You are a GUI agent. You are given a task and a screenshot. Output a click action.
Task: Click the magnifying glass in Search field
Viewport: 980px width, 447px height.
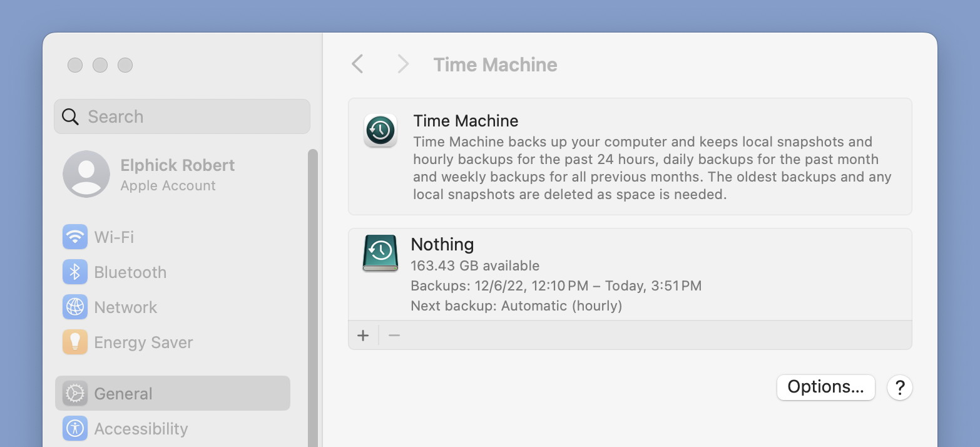coord(70,116)
